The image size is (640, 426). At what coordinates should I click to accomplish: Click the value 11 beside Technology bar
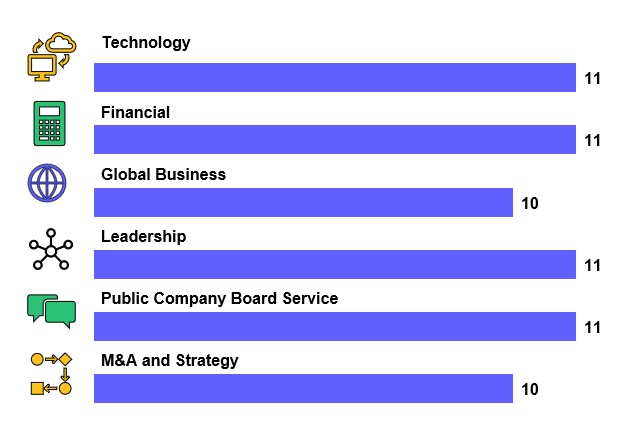tap(592, 78)
